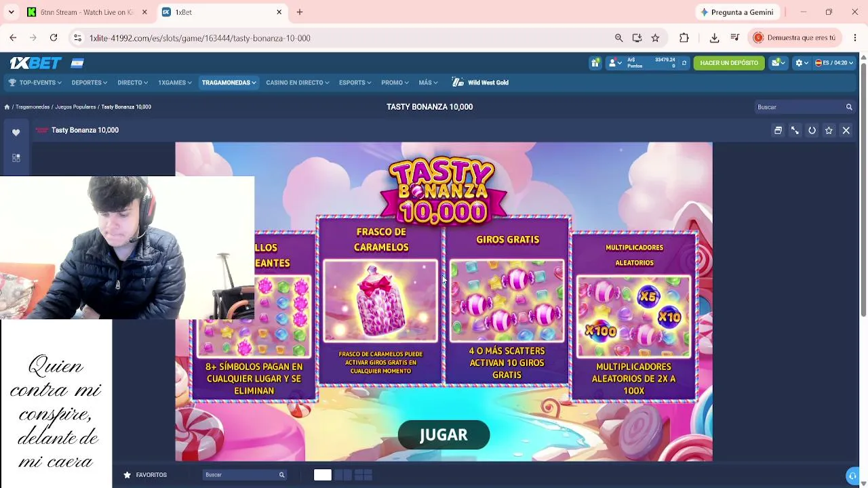View site information icon in address bar
This screenshot has height=488, width=868.
[x=77, y=38]
